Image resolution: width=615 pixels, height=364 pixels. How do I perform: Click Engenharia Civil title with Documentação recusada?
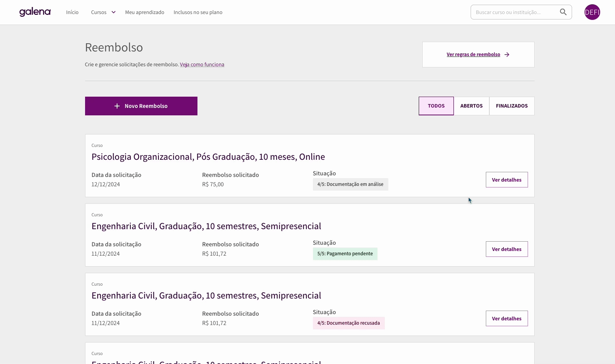(206, 295)
